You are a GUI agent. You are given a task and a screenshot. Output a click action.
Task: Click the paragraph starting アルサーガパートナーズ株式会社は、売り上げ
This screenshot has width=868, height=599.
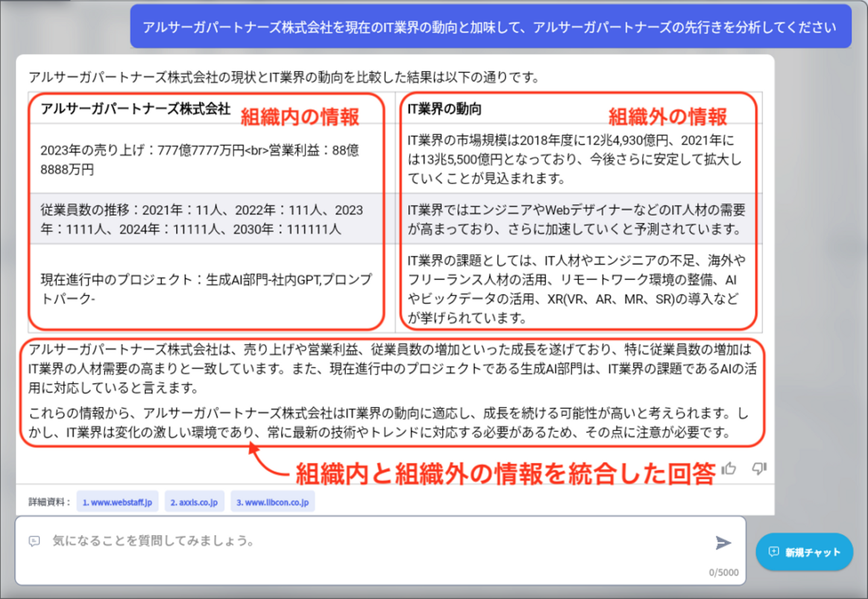(392, 369)
